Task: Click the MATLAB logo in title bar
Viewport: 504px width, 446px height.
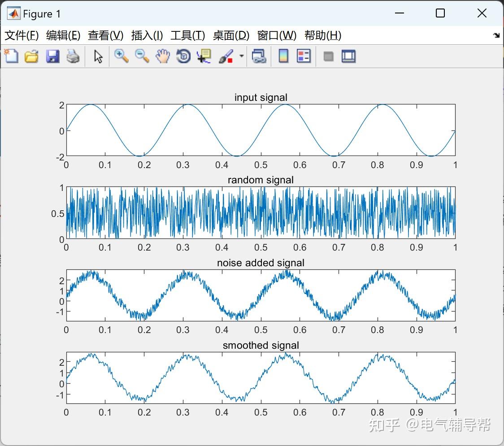Action: [13, 13]
